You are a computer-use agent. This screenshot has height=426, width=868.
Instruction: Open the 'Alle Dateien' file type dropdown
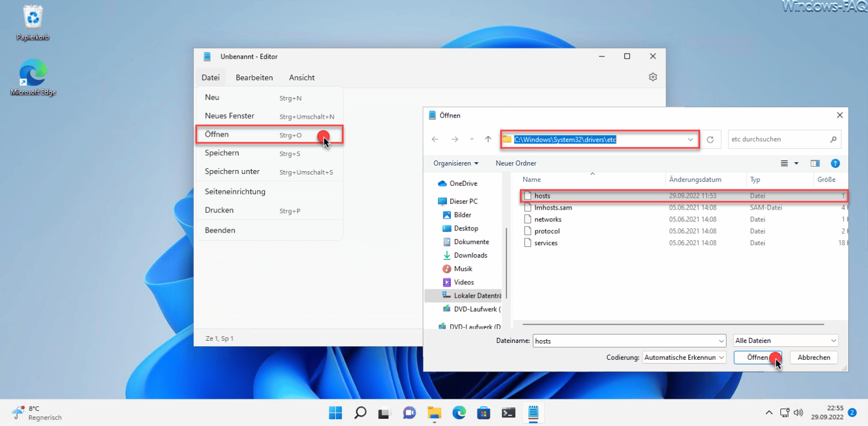pos(785,340)
